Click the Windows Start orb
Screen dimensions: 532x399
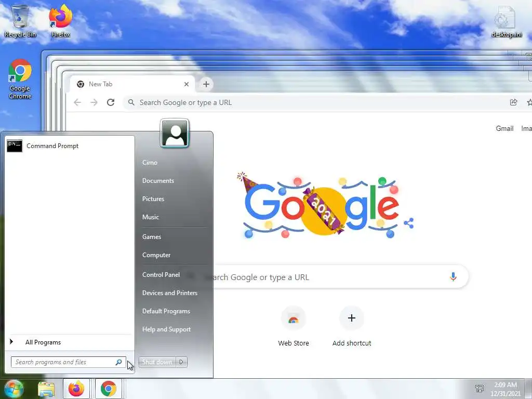(x=14, y=389)
